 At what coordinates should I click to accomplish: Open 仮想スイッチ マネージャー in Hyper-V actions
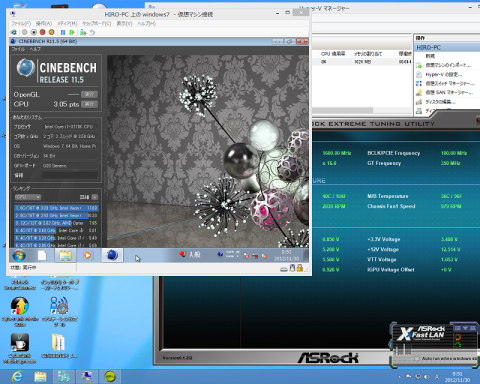[450, 83]
